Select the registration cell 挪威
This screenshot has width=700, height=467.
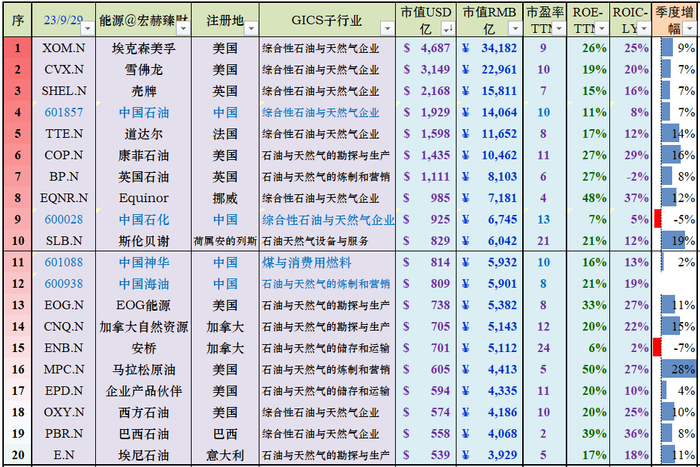(225, 198)
